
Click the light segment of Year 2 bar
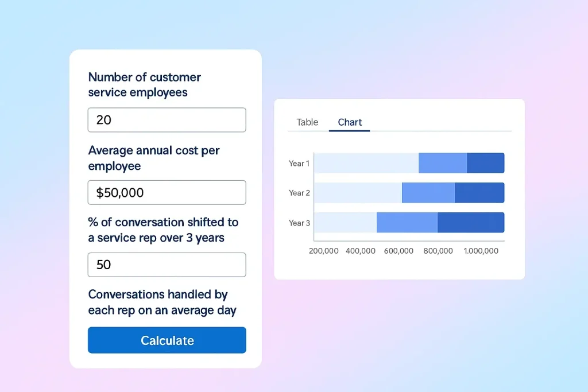(x=358, y=193)
